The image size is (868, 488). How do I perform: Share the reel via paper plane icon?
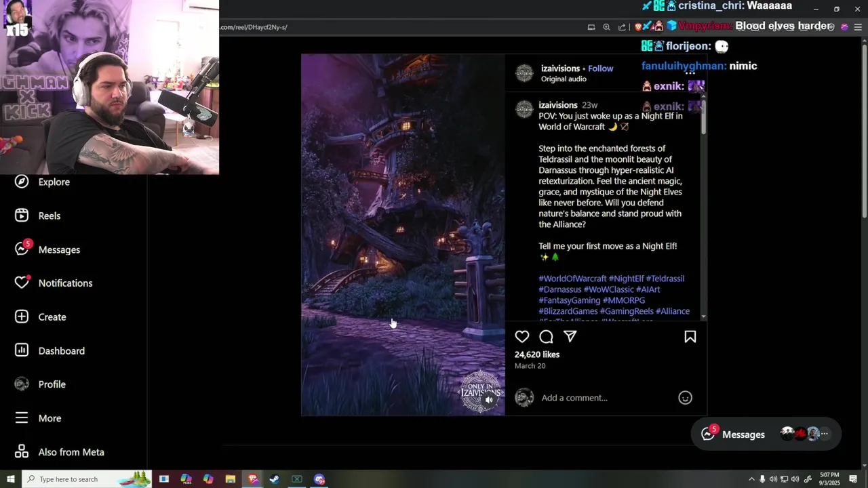(570, 337)
